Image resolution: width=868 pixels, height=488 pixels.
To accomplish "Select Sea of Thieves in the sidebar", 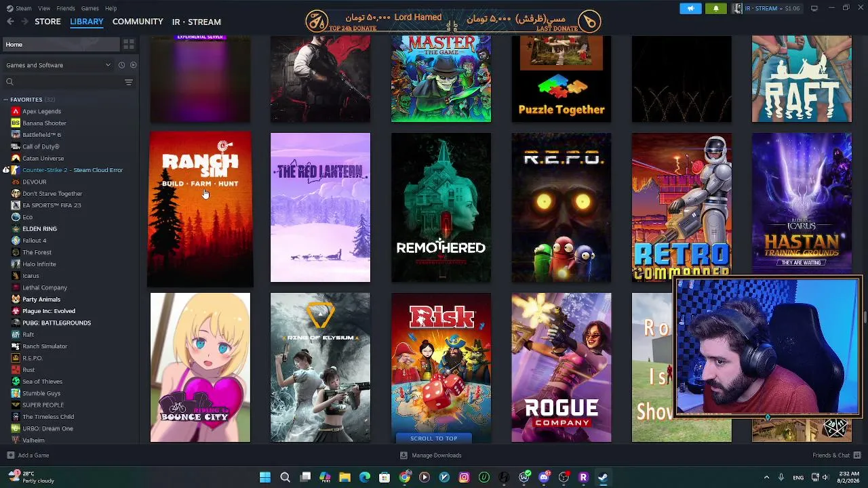I will 42,382.
